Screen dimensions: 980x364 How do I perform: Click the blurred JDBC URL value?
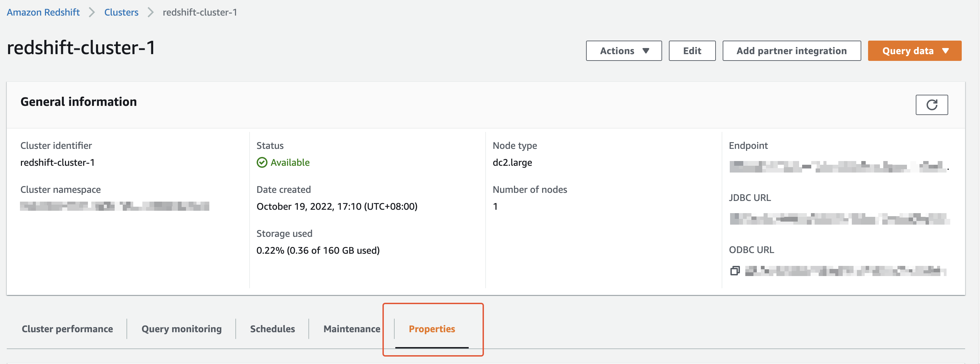click(839, 219)
